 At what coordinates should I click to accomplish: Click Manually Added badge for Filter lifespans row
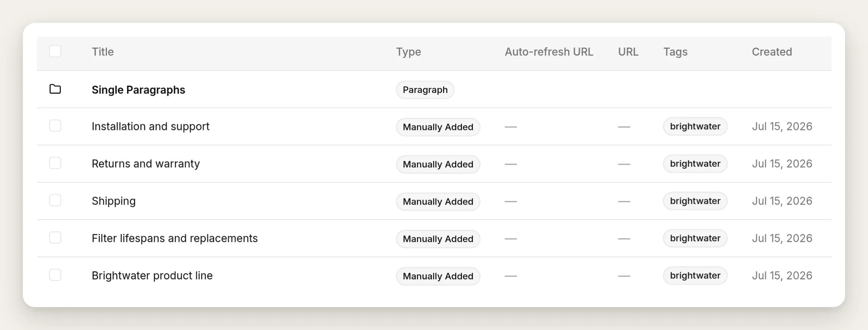(438, 239)
